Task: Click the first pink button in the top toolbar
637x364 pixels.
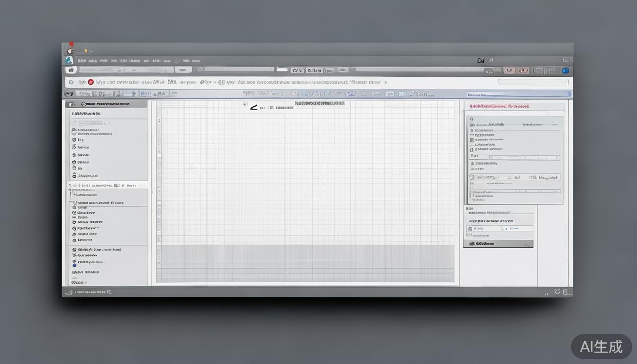Action: (x=509, y=71)
